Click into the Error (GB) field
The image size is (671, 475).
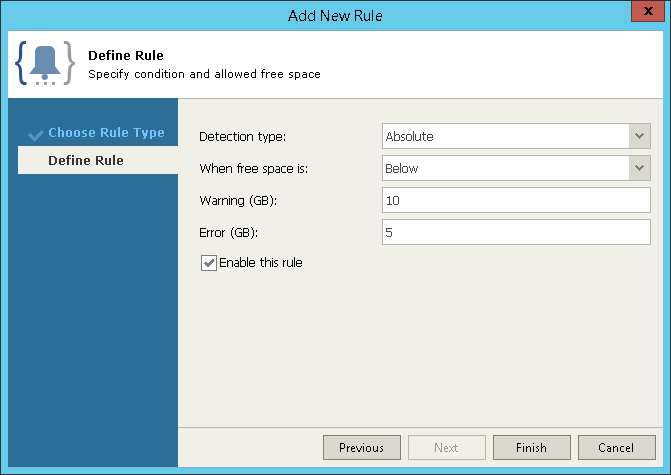(x=516, y=232)
